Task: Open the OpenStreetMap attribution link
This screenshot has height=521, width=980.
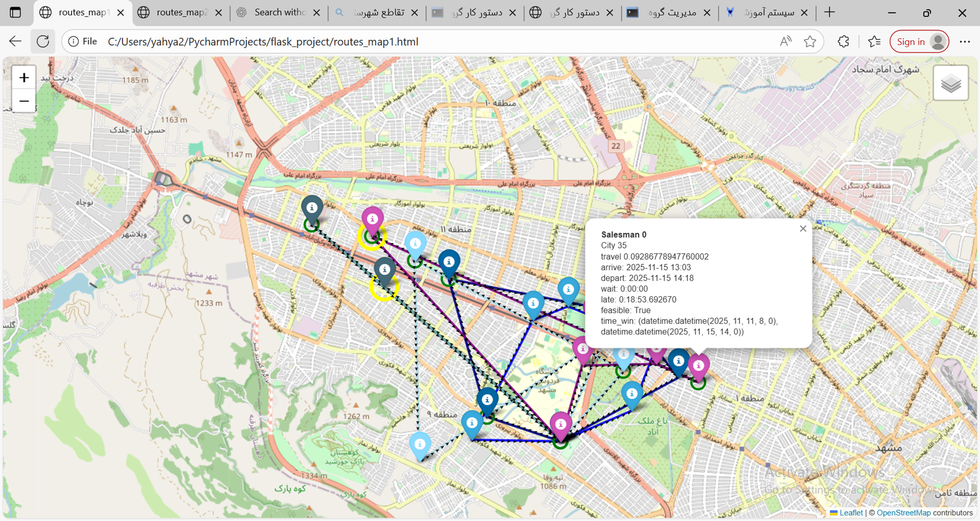Action: tap(903, 513)
